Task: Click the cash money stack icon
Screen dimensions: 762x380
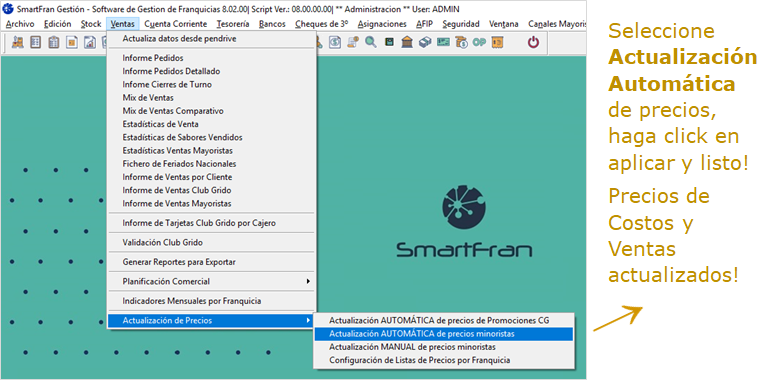Action: point(425,42)
